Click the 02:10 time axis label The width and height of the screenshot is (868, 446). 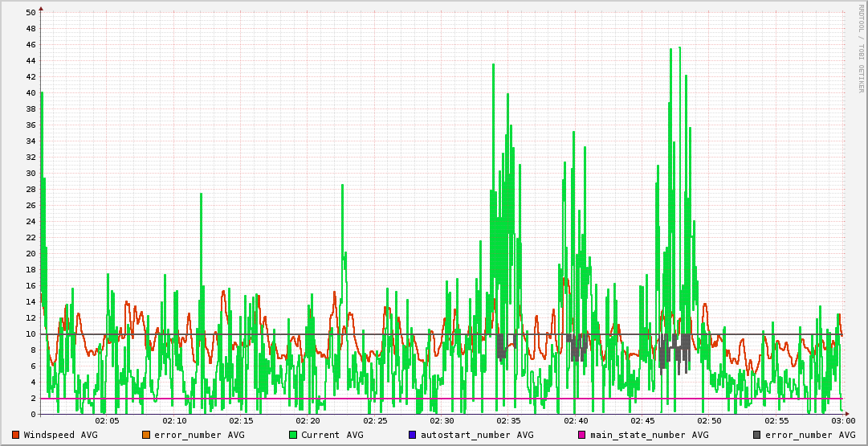tap(173, 422)
